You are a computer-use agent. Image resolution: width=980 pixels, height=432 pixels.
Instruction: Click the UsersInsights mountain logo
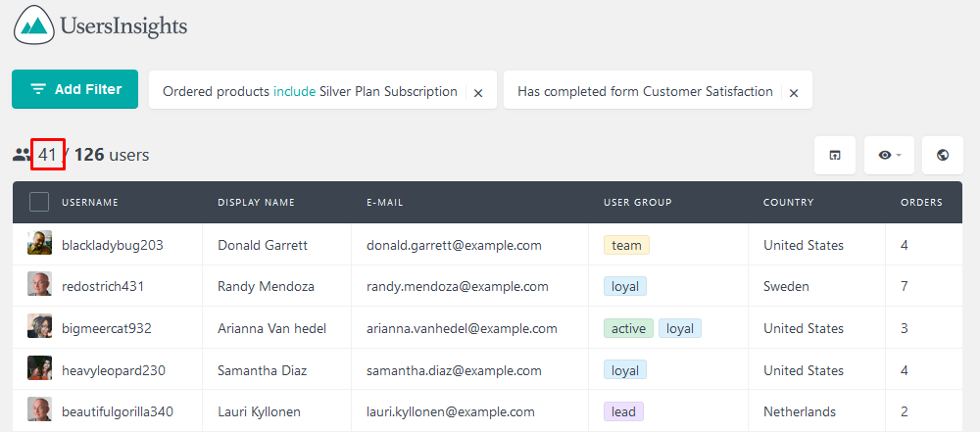(33, 24)
